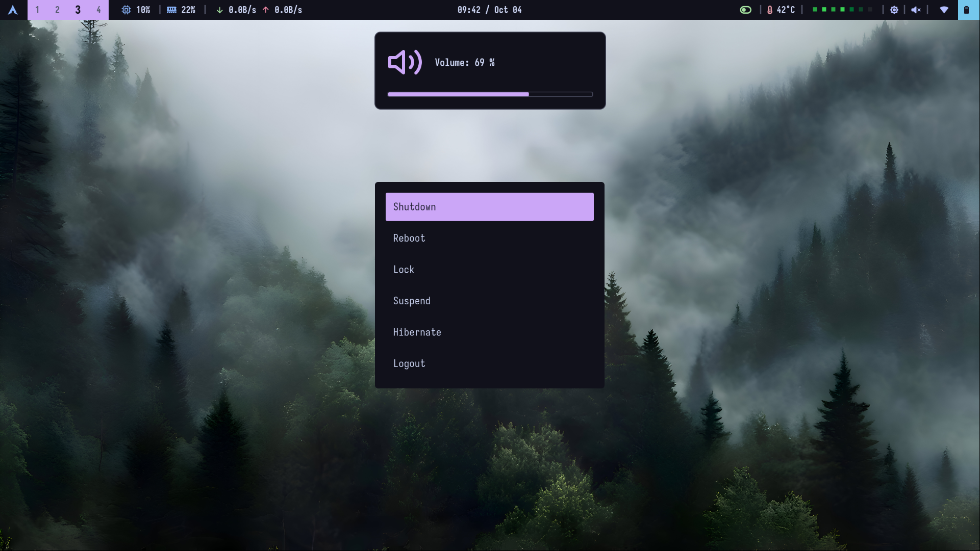Viewport: 980px width, 551px height.
Task: Click the green download speed arrow
Action: click(x=219, y=10)
